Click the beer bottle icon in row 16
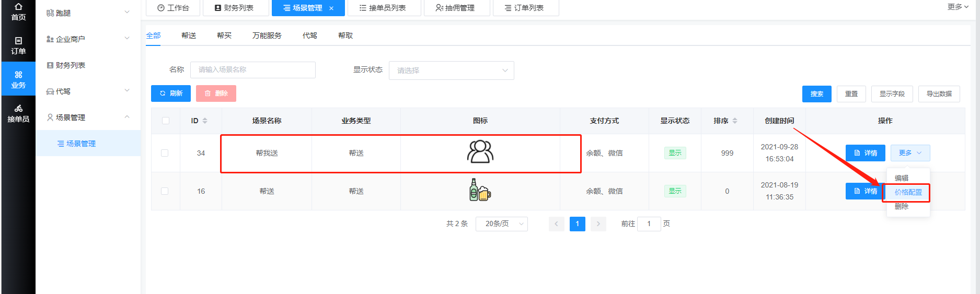 pyautogui.click(x=480, y=190)
